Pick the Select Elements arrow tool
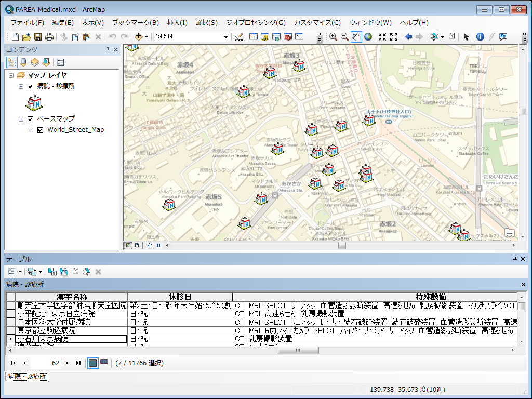 pyautogui.click(x=466, y=37)
